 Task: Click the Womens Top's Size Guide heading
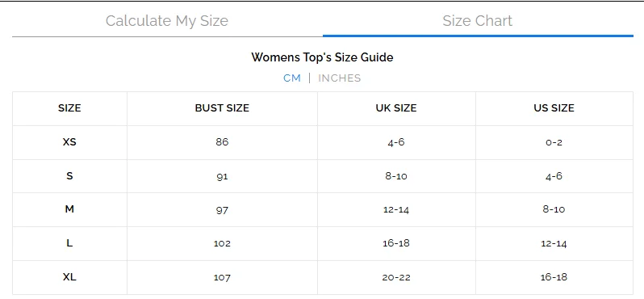[322, 57]
